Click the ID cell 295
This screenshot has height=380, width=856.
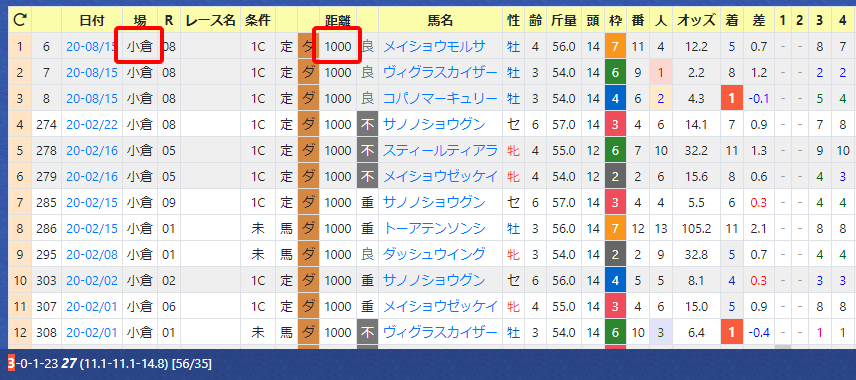pos(46,254)
